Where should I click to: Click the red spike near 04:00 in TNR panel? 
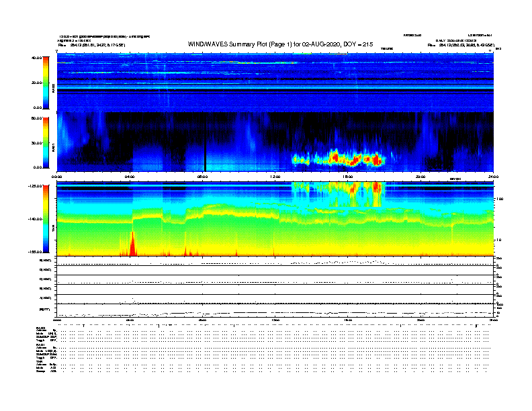coord(132,244)
